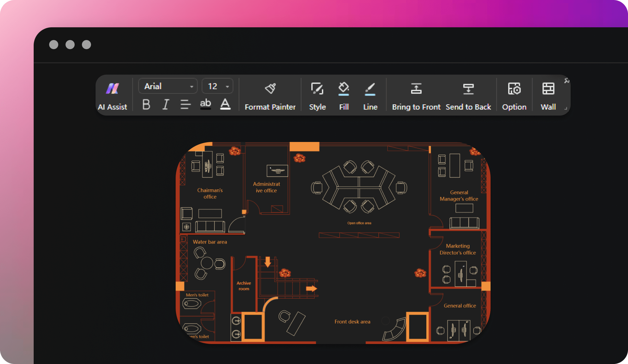Send the selected shape to back
This screenshot has height=364, width=628.
468,96
